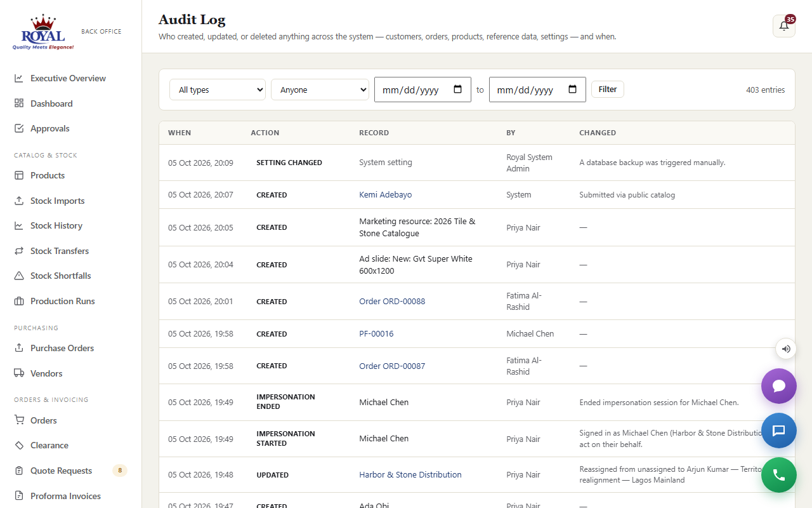This screenshot has height=508, width=812.
Task: Click 'Ad slide: New: Gvt Super White 600x1200'
Action: coord(416,265)
